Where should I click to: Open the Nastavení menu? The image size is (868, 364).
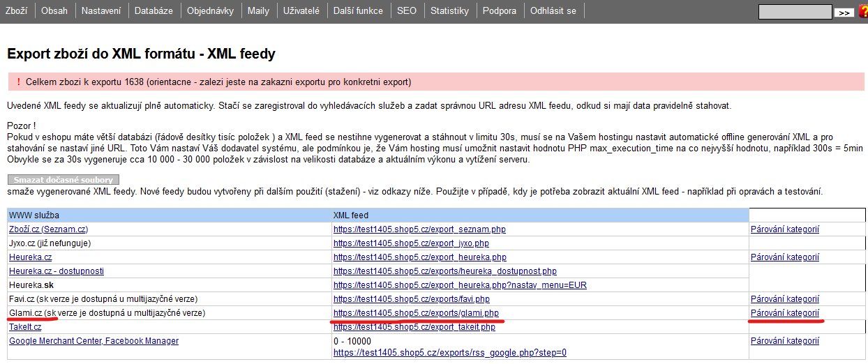click(102, 11)
